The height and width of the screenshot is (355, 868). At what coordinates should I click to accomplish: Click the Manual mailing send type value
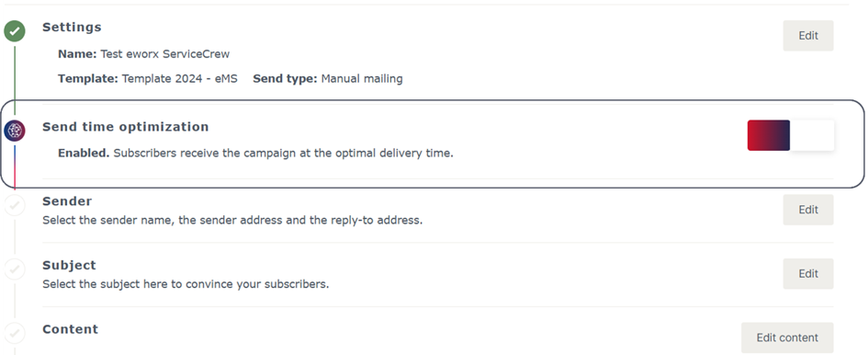point(362,79)
